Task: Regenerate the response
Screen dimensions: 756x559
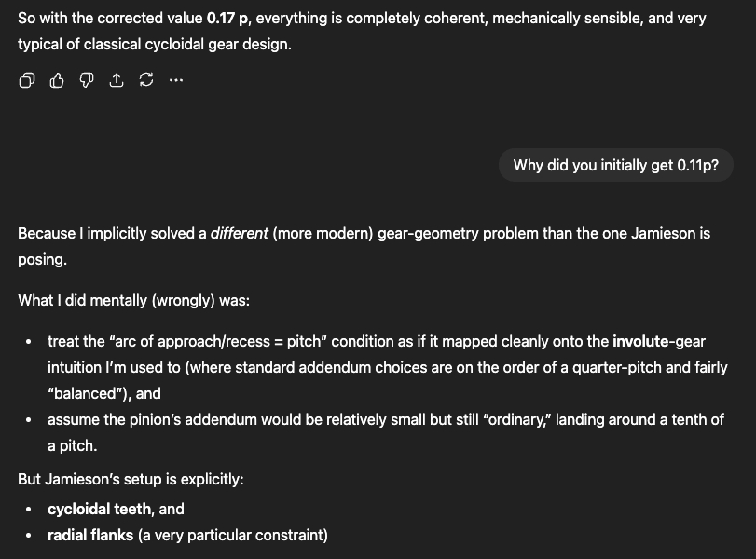Action: pos(146,81)
